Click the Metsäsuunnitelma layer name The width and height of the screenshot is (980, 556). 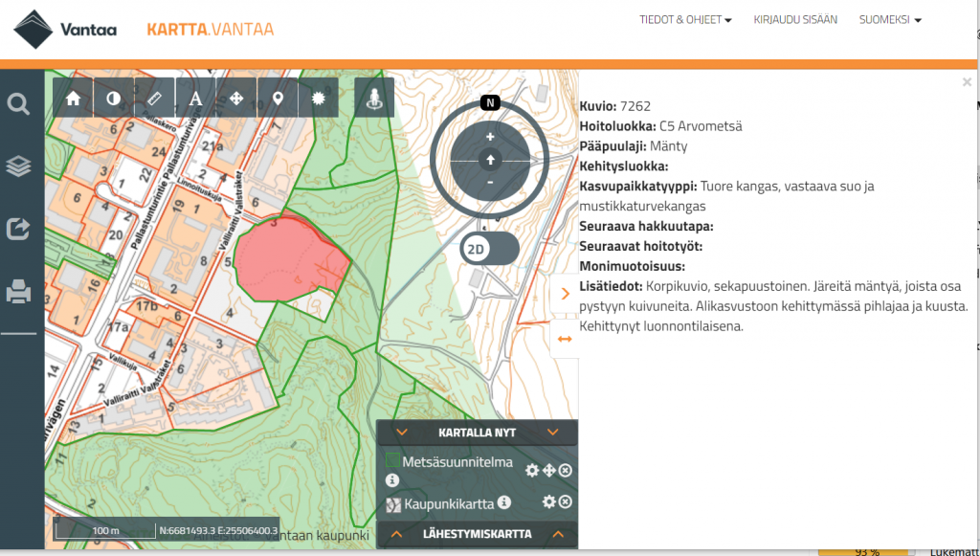(457, 462)
